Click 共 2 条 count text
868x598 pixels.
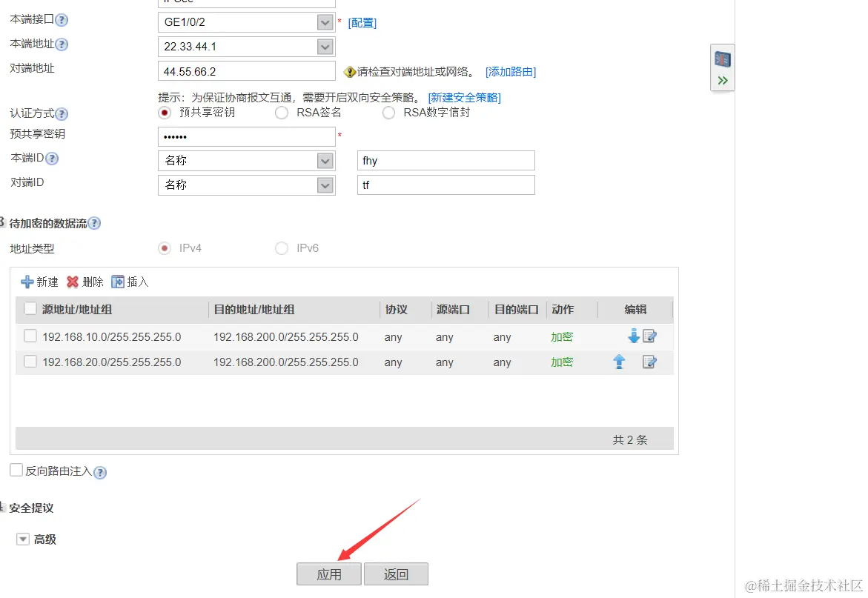tap(630, 439)
